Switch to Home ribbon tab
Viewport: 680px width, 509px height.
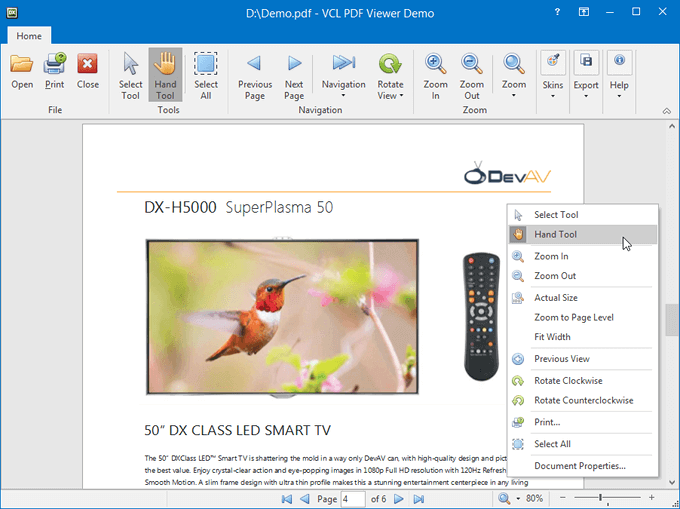[29, 36]
